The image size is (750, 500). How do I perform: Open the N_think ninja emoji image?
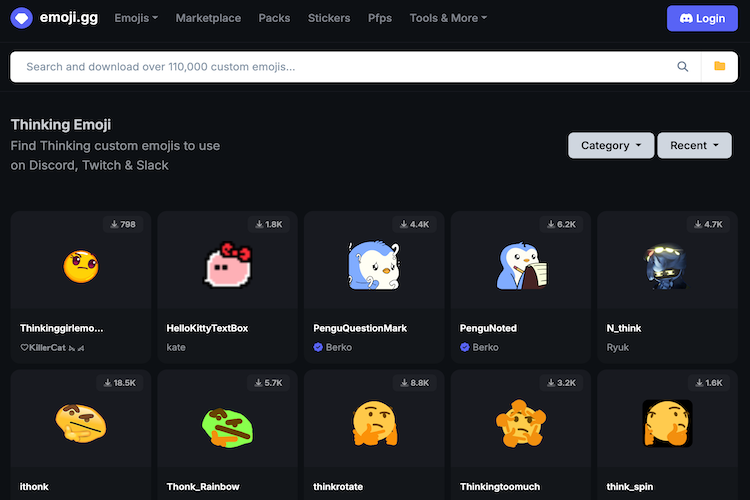667,267
